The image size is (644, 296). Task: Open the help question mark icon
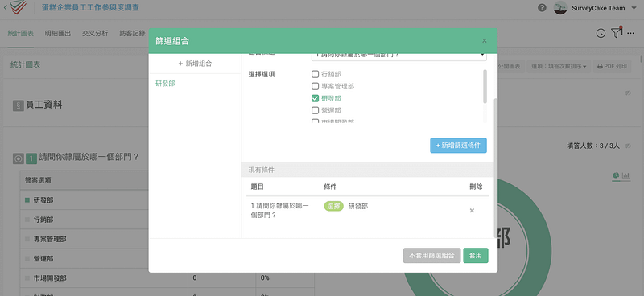542,8
